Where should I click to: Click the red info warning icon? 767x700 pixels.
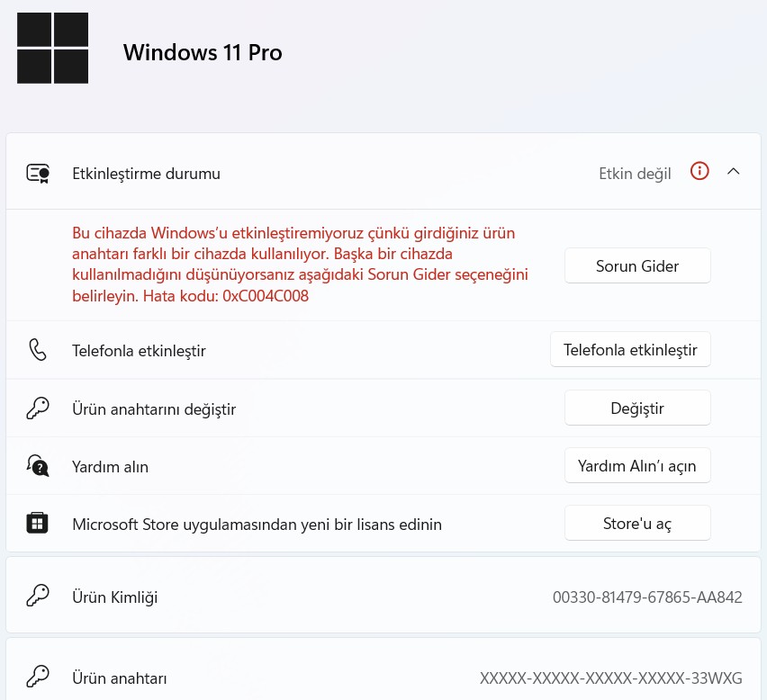(699, 171)
